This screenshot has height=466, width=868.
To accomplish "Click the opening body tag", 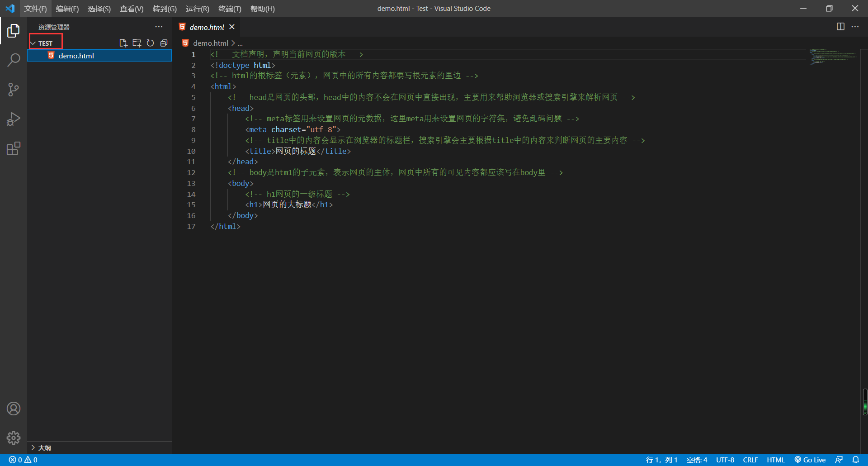I will 241,183.
